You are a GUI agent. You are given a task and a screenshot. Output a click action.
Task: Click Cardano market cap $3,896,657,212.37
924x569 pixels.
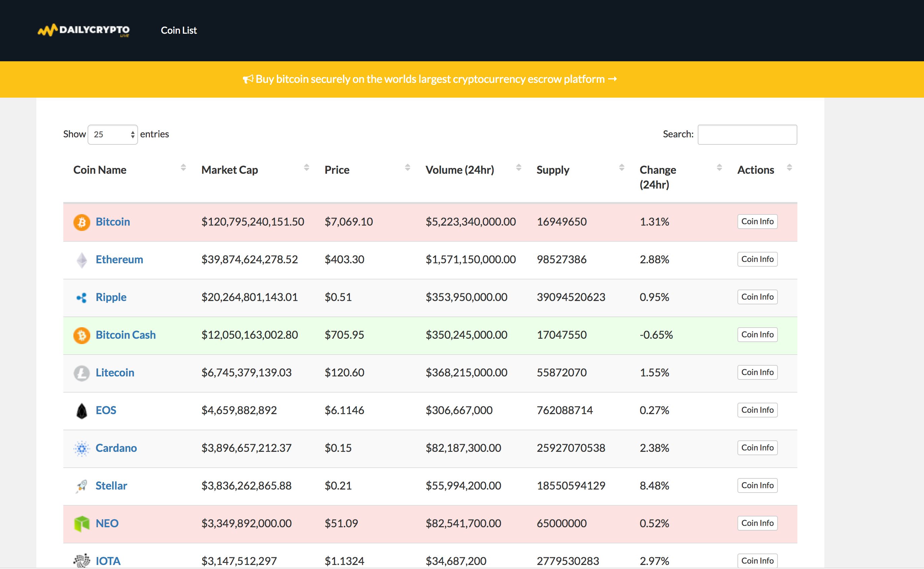click(x=246, y=447)
